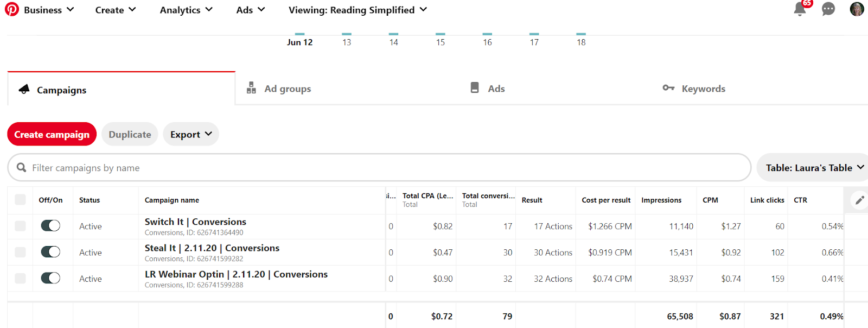Open the messages speech bubble icon

[x=828, y=9]
